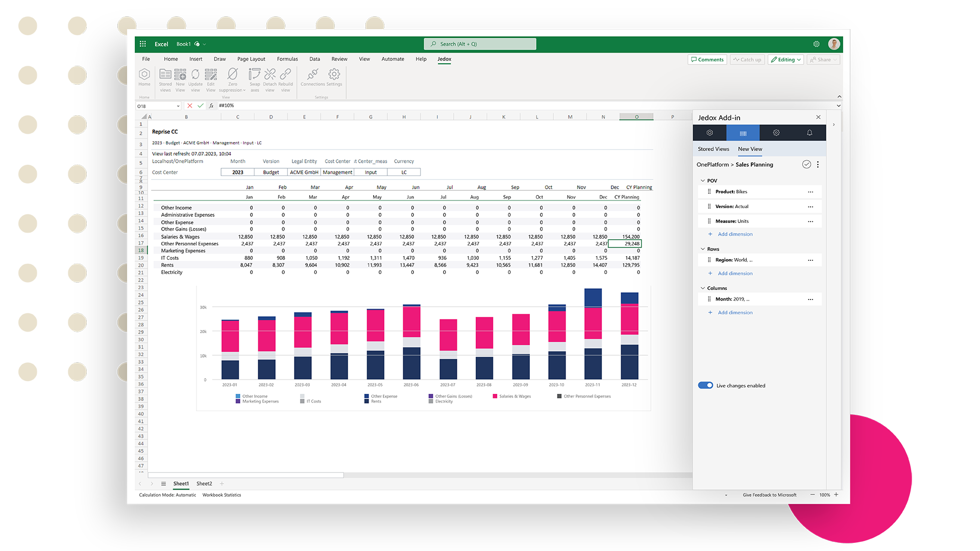This screenshot has height=551, width=980.
Task: Click zoom in plus in status bar
Action: click(x=836, y=495)
